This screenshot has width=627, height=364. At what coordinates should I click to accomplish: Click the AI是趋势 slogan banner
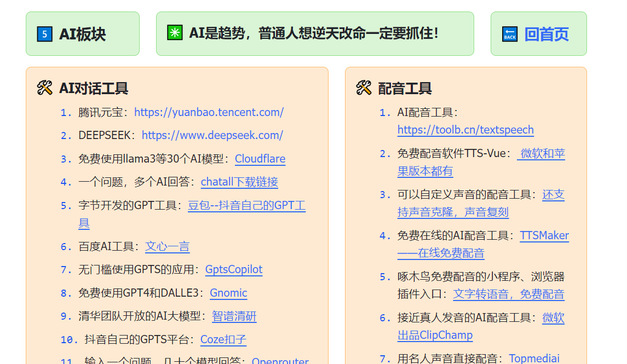click(x=315, y=33)
